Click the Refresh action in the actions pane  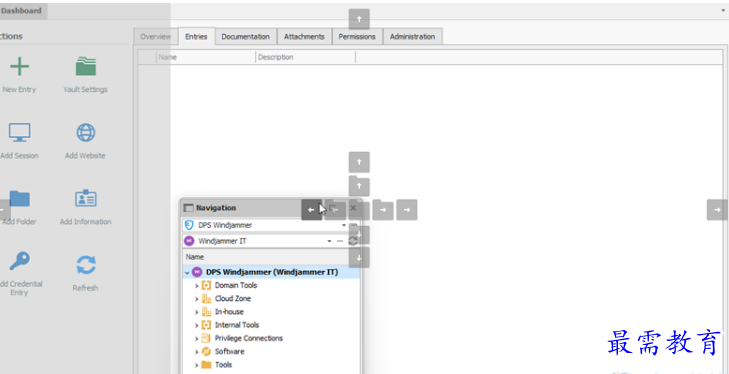coord(86,274)
